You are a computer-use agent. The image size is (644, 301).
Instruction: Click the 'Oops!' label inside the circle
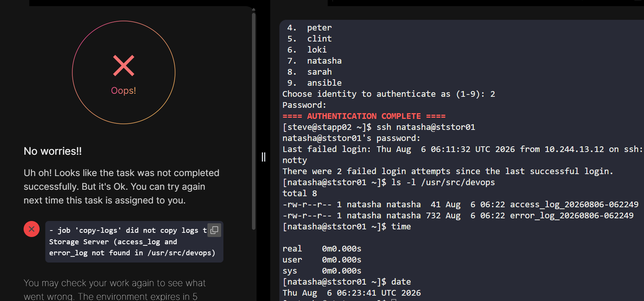click(123, 91)
